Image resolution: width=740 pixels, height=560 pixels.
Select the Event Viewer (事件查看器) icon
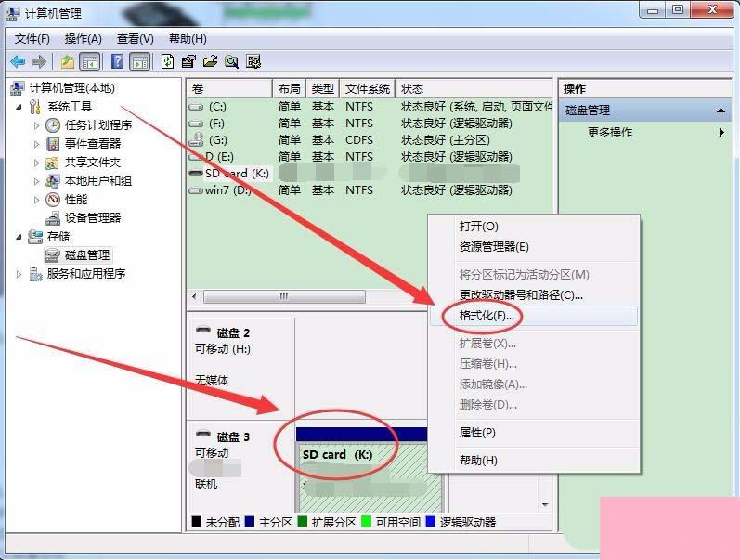pyautogui.click(x=53, y=144)
